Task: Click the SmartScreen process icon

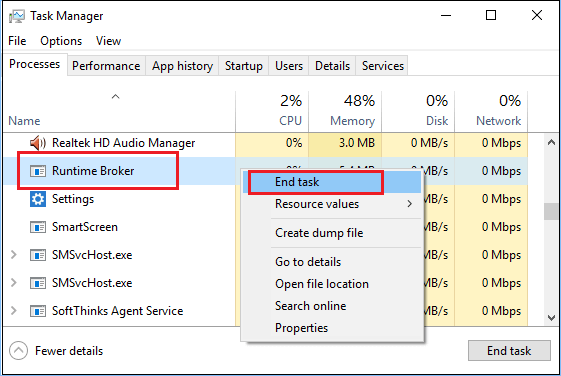Action: click(x=38, y=227)
